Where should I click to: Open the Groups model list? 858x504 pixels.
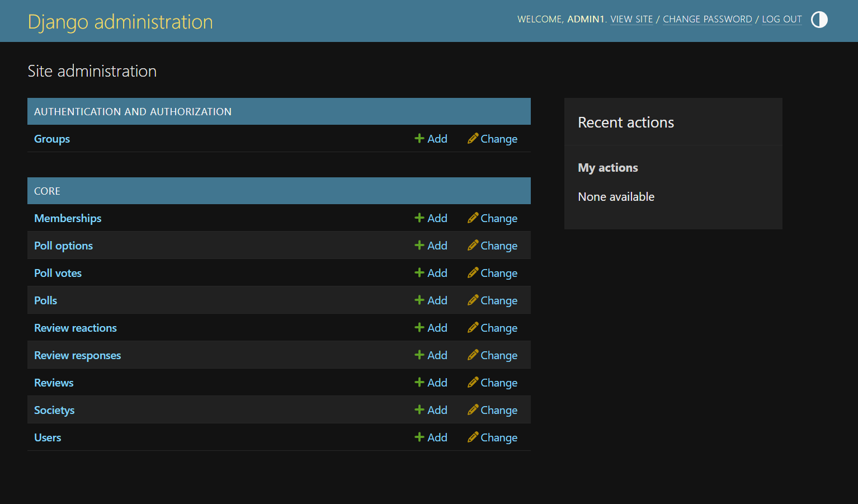pos(52,139)
